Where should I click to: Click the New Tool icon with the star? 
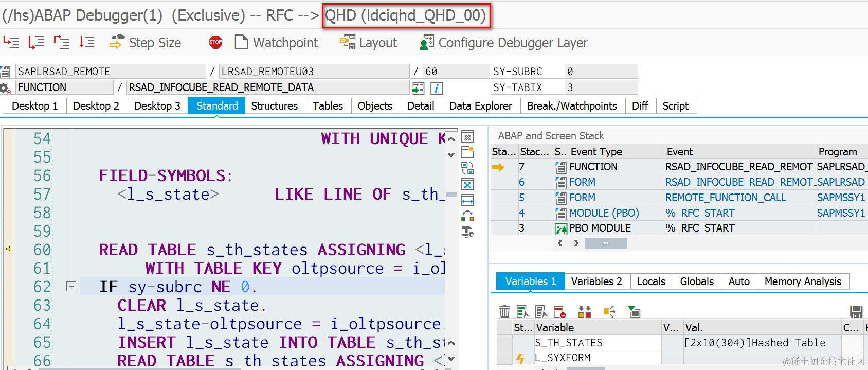(x=467, y=152)
